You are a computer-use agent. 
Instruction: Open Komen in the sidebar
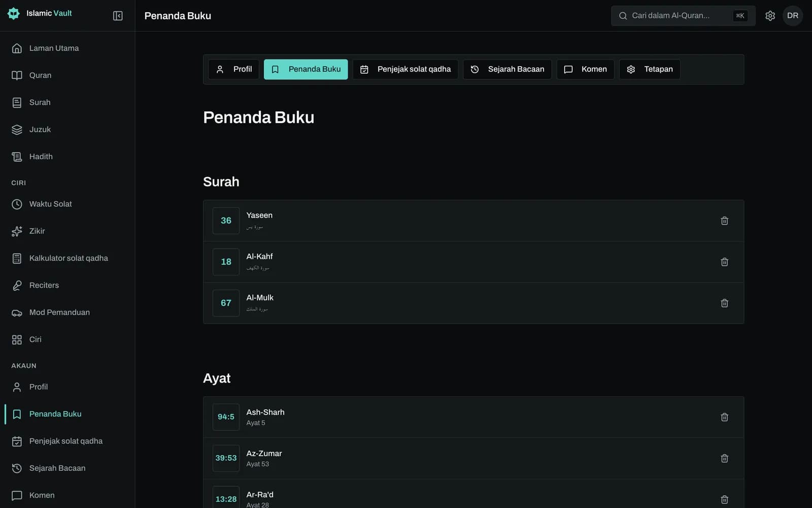[x=67, y=495]
